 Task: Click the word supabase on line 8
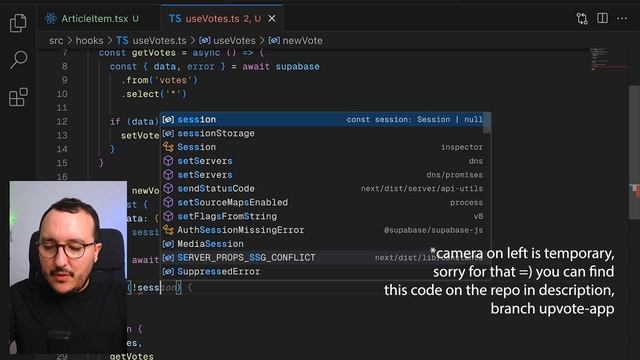tap(298, 67)
